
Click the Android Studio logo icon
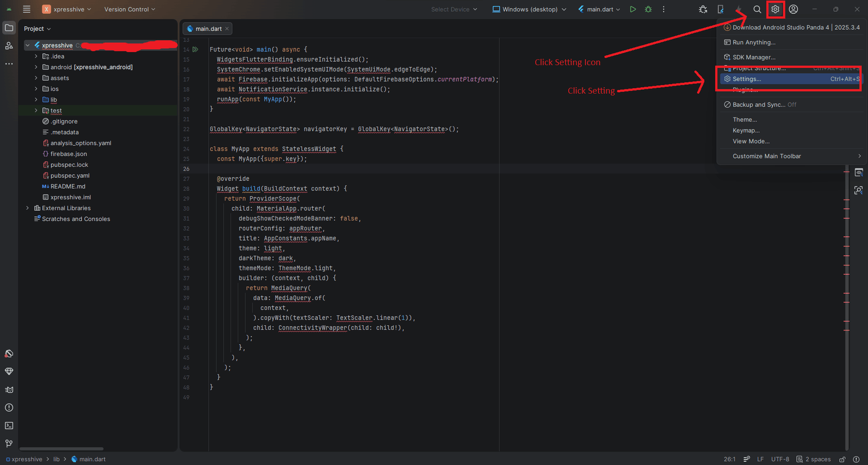[9, 9]
